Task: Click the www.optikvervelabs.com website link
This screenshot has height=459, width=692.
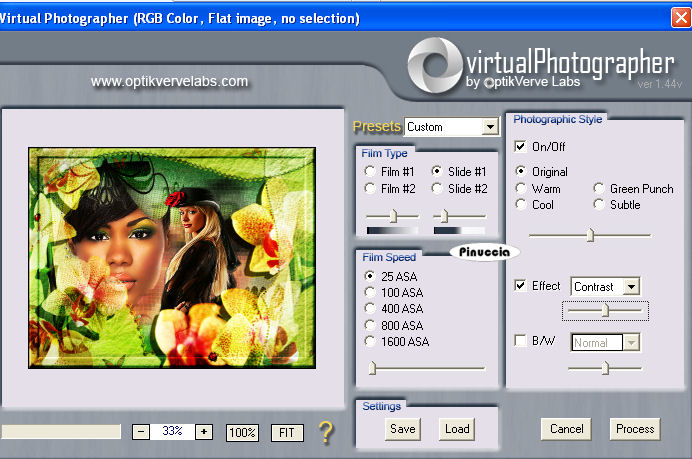Action: click(x=169, y=81)
